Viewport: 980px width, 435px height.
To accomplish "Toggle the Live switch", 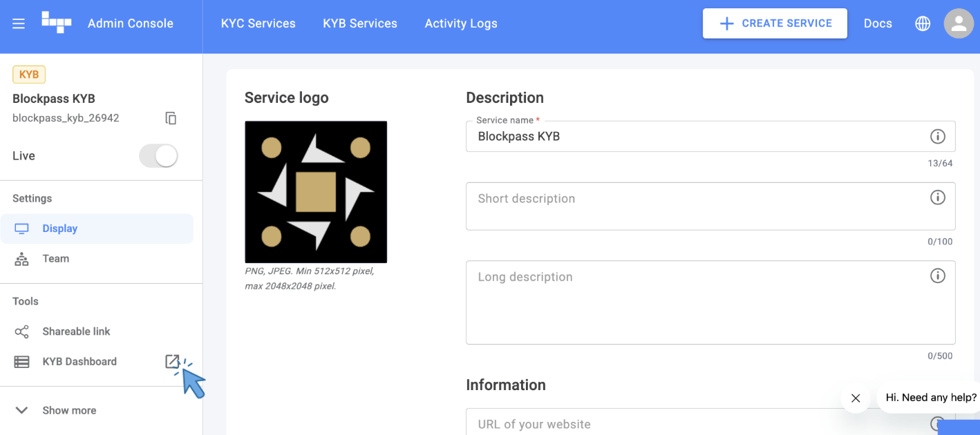I will [x=159, y=156].
